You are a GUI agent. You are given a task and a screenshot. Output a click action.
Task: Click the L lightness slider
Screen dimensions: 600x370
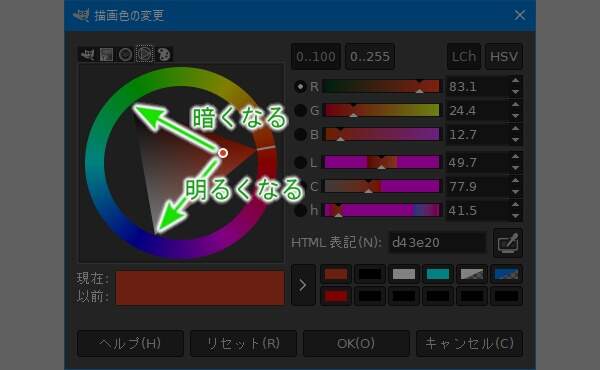point(382,163)
